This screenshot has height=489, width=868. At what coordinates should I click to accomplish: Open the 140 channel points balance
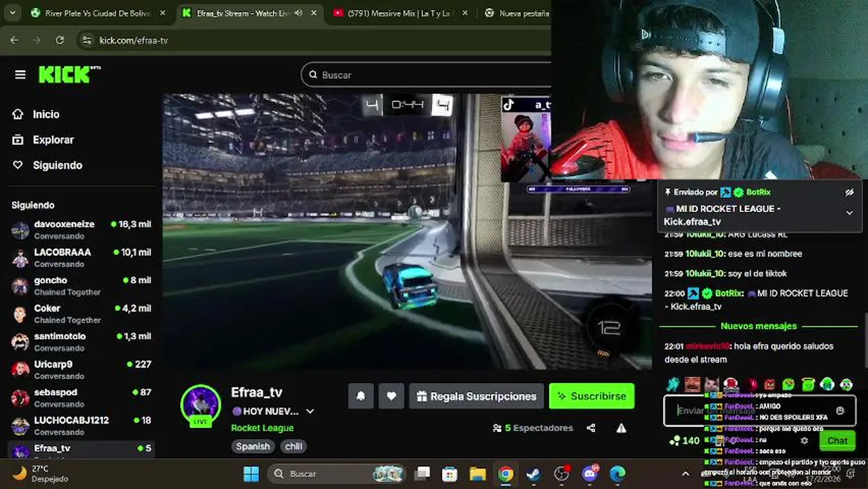685,441
